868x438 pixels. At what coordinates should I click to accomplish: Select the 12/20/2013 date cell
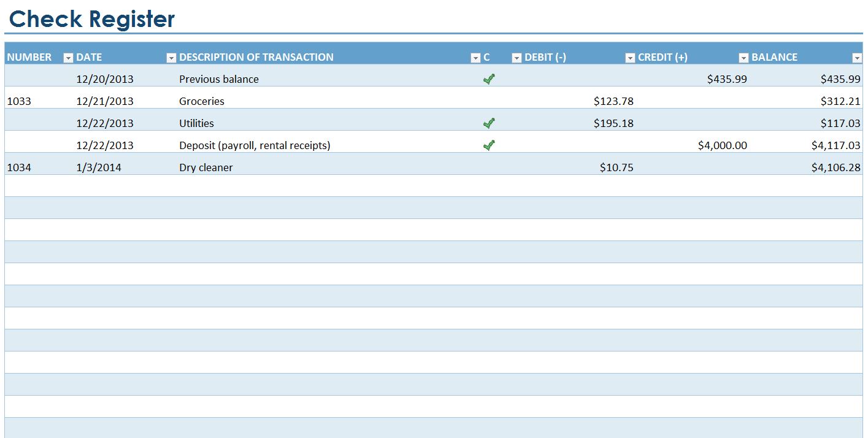click(106, 79)
